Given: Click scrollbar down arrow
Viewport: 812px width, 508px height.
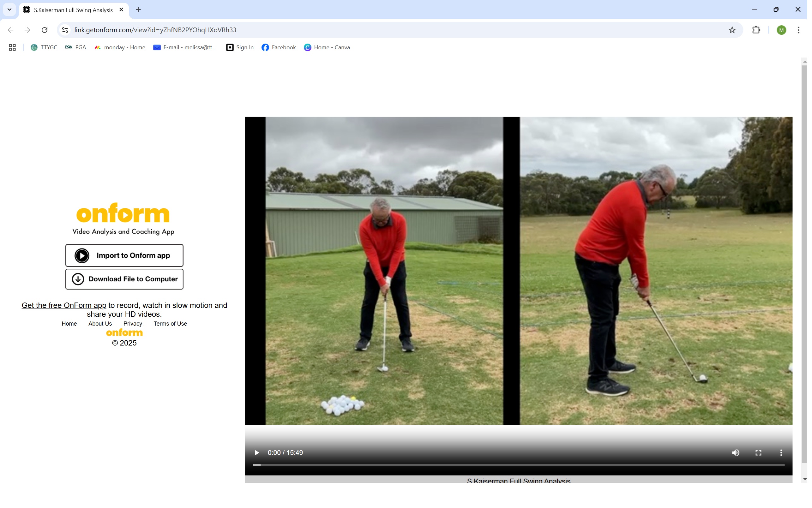Looking at the screenshot, I should coord(804,479).
